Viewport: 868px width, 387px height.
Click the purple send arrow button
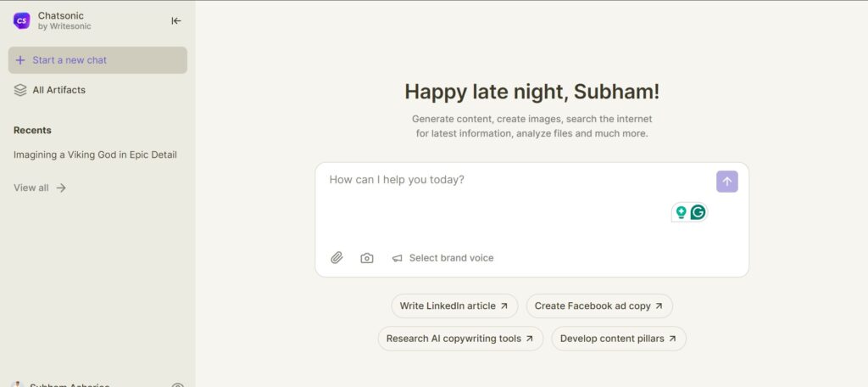[726, 182]
